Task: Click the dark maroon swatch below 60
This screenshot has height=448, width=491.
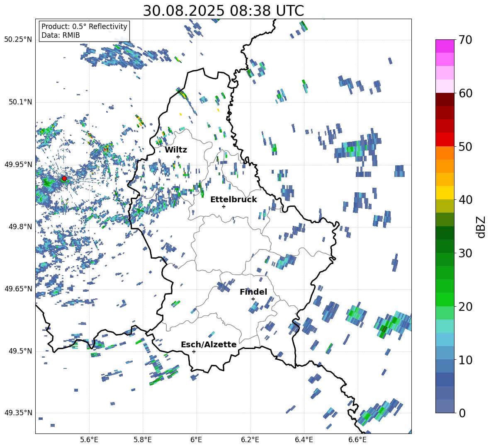Action: 445,99
